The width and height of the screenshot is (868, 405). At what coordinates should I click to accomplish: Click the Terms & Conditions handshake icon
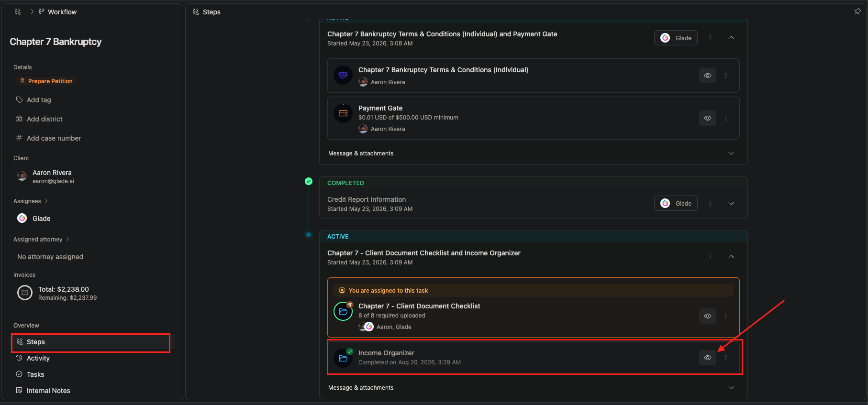click(x=343, y=75)
